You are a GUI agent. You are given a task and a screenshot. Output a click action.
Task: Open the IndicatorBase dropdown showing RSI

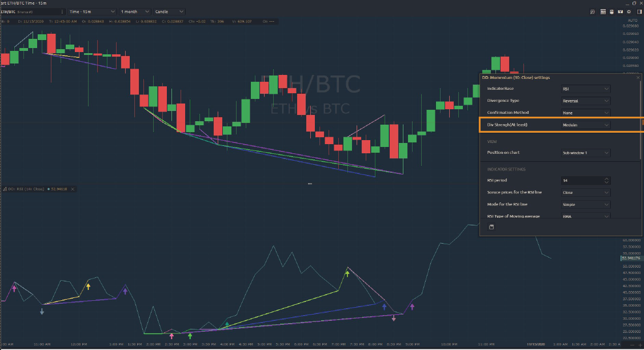(x=586, y=89)
